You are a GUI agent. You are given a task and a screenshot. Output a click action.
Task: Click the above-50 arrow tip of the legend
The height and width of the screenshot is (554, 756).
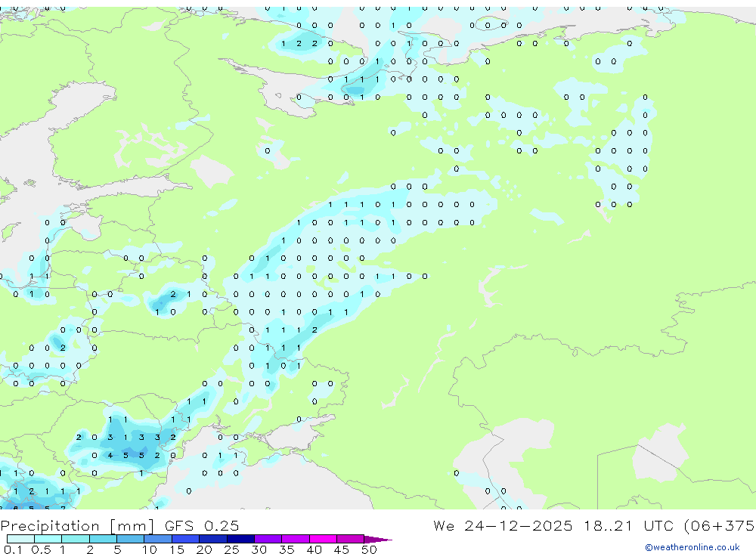(377, 539)
